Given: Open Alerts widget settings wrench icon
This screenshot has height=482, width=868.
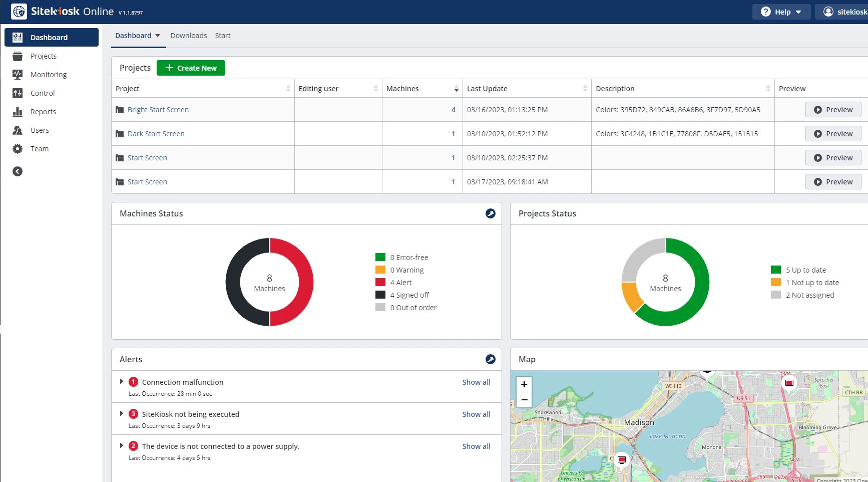Looking at the screenshot, I should click(x=490, y=359).
